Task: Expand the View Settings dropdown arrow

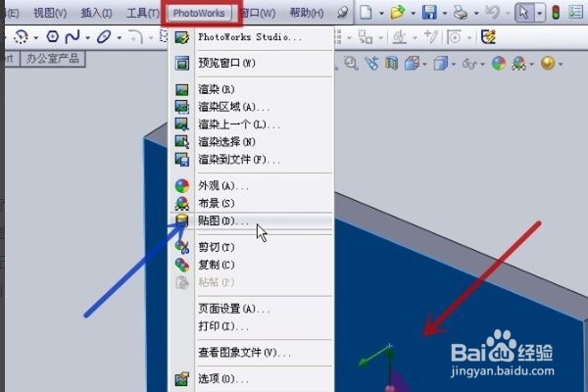Action: pos(561,64)
